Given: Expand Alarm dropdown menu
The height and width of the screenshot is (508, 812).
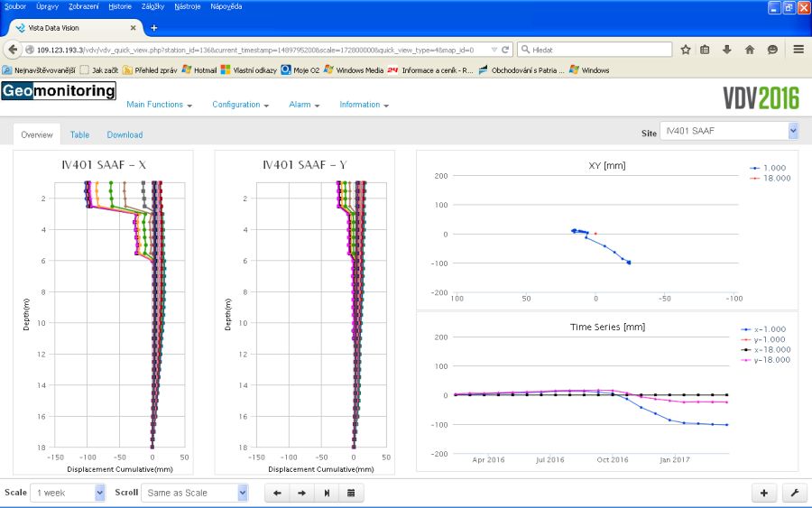Looking at the screenshot, I should pyautogui.click(x=305, y=105).
